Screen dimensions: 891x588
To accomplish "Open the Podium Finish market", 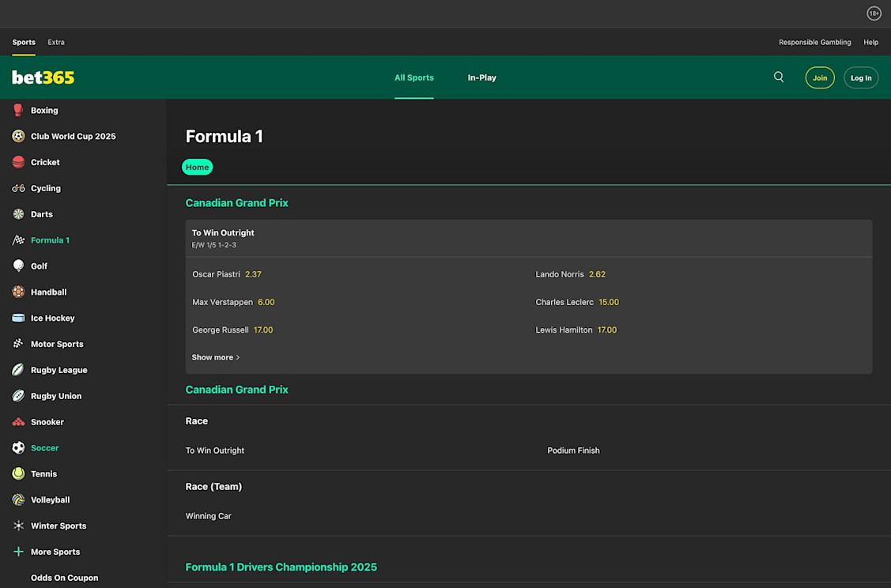I will pyautogui.click(x=573, y=450).
